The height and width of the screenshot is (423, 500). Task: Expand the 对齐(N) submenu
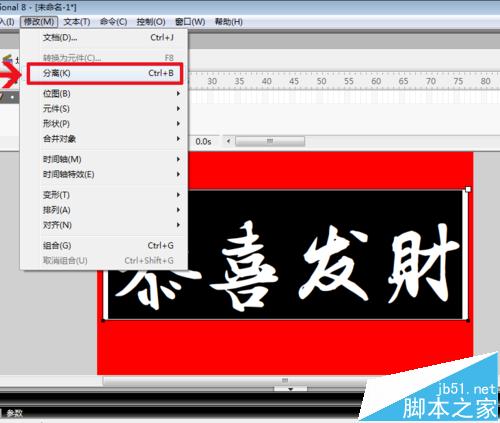click(104, 225)
